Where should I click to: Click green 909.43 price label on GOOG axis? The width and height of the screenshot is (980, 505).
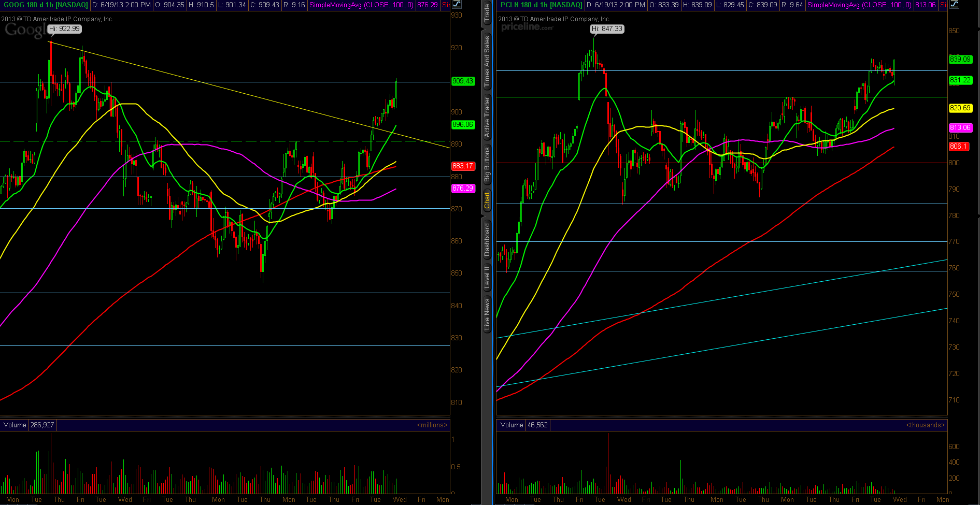(463, 81)
